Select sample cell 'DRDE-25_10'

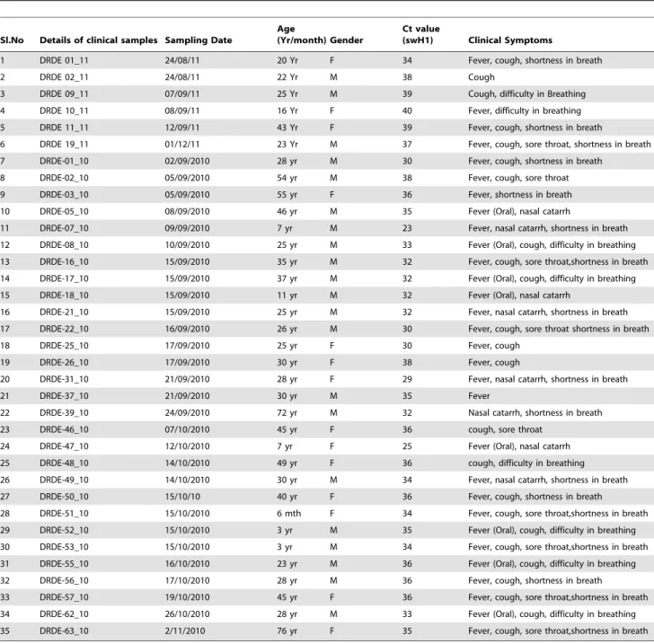pyautogui.click(x=64, y=346)
